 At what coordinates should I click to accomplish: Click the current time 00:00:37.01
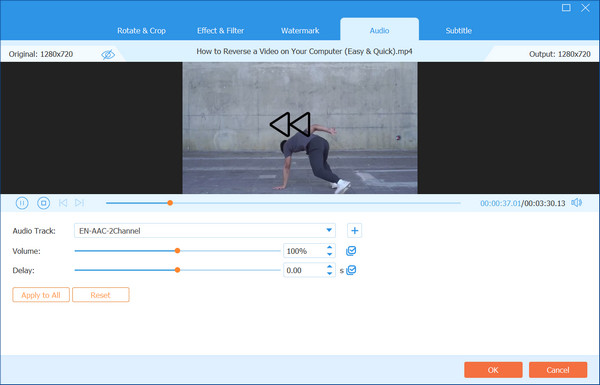501,203
